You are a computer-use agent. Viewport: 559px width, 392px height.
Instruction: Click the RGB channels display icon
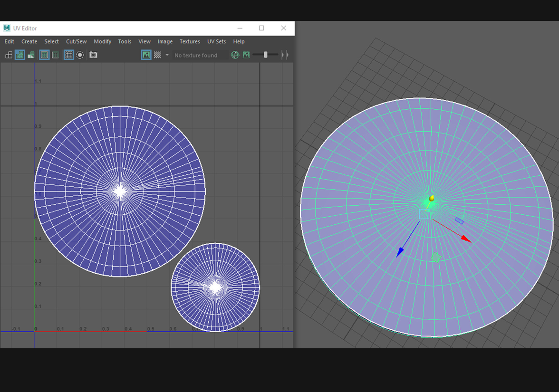coord(235,55)
